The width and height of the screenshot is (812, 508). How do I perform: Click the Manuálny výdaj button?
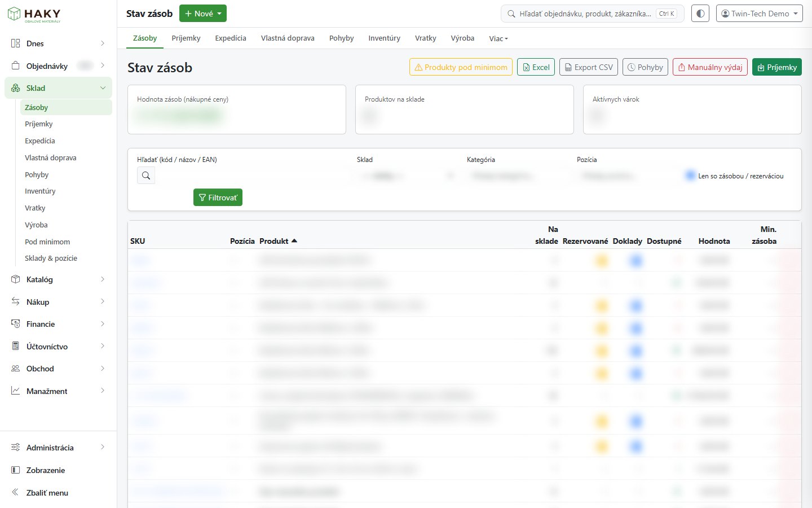[710, 67]
